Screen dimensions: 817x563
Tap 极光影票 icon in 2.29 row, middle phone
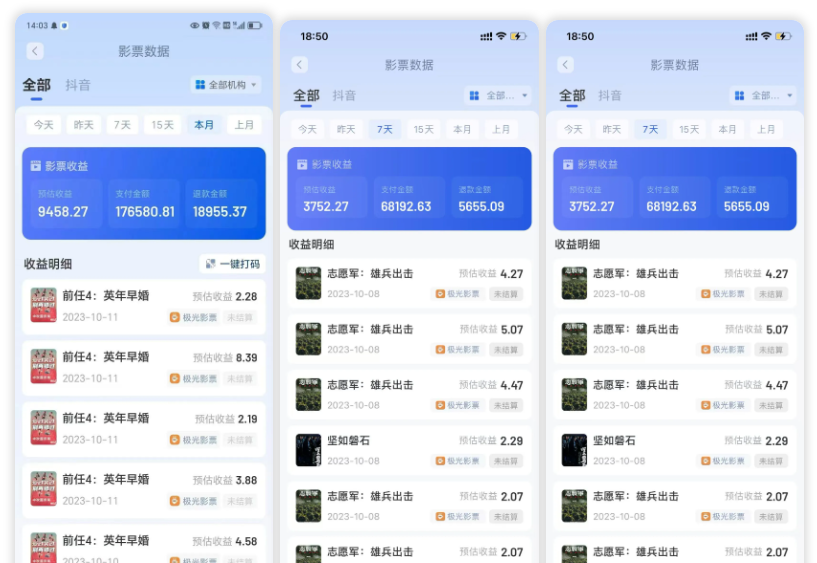pyautogui.click(x=440, y=461)
